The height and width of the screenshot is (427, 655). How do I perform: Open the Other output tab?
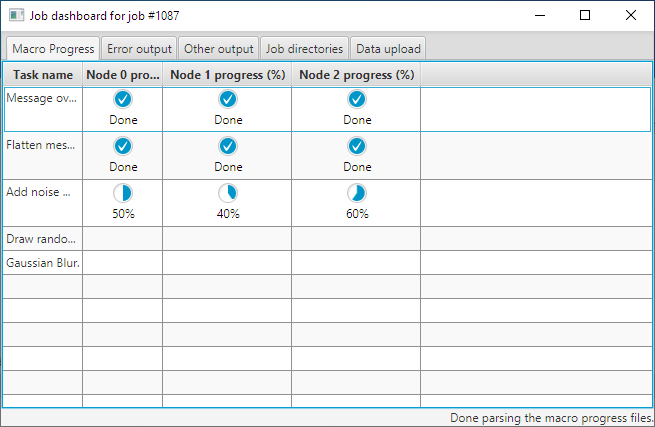[218, 48]
